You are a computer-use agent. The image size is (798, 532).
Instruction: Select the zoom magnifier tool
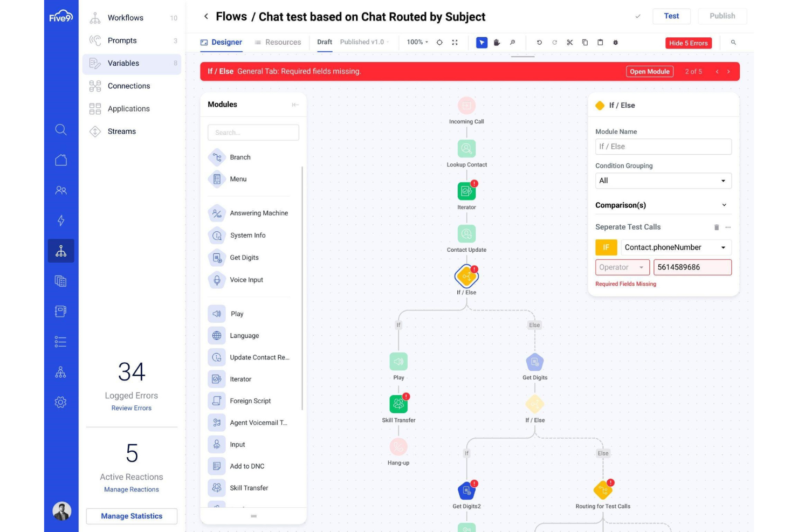[x=512, y=42]
